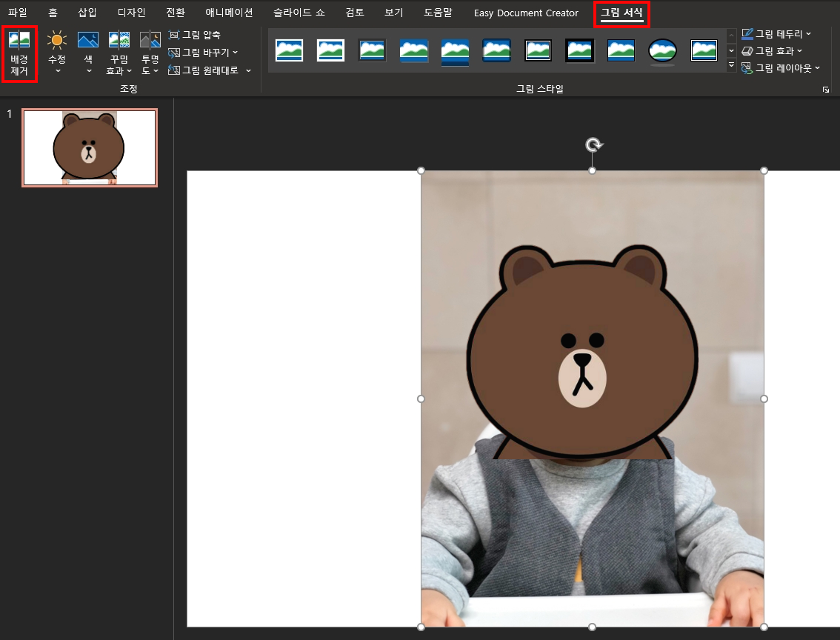Open 그림 바꾸기 change picture dropdown
Viewport: 840px width, 640px height.
point(203,53)
